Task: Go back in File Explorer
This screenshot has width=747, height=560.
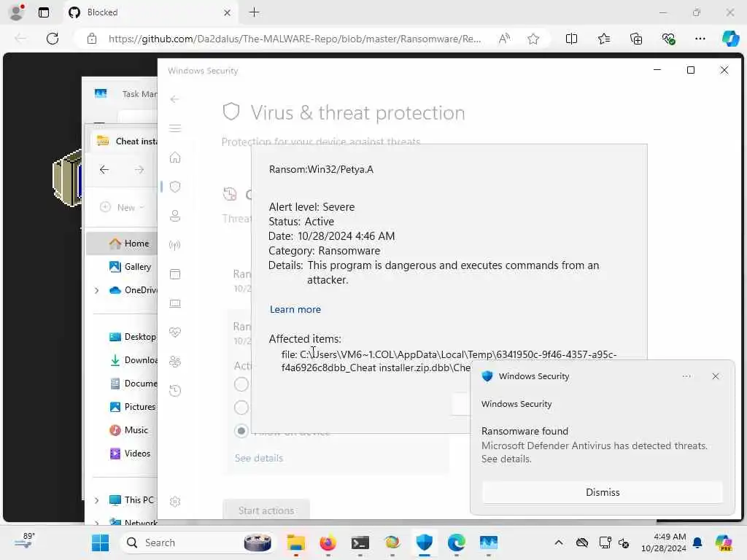Action: coord(104,169)
